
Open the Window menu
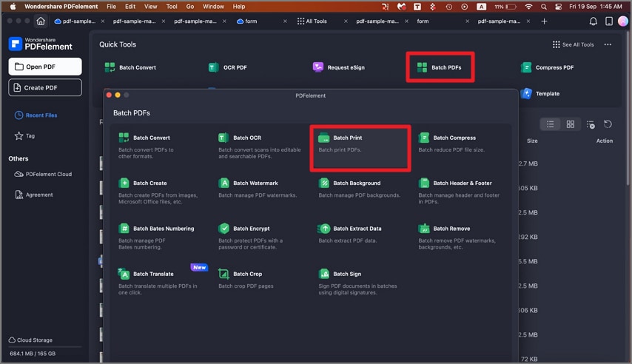(x=213, y=7)
